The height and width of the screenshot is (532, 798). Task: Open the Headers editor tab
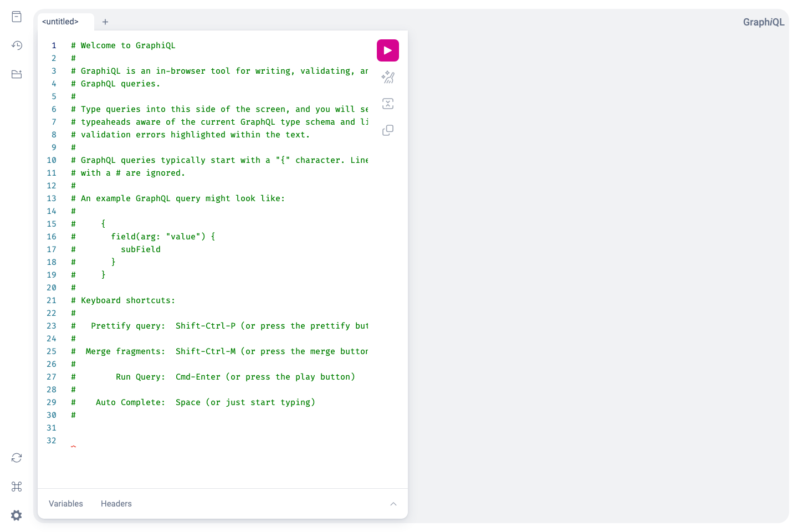coord(116,503)
